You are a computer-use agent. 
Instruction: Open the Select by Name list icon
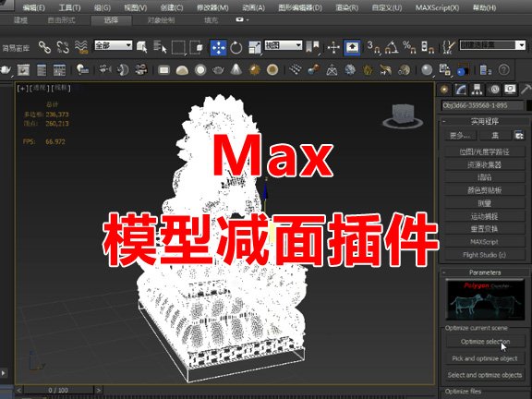(160, 47)
